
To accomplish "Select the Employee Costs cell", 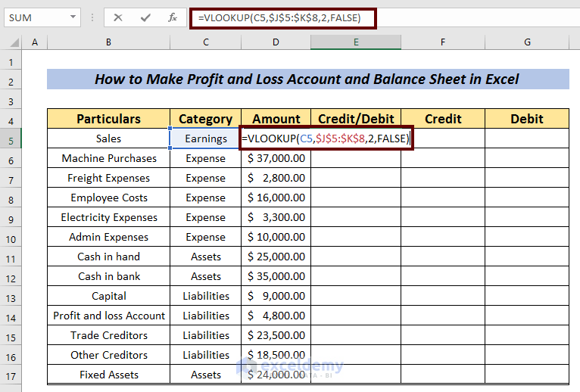I will 109,197.
